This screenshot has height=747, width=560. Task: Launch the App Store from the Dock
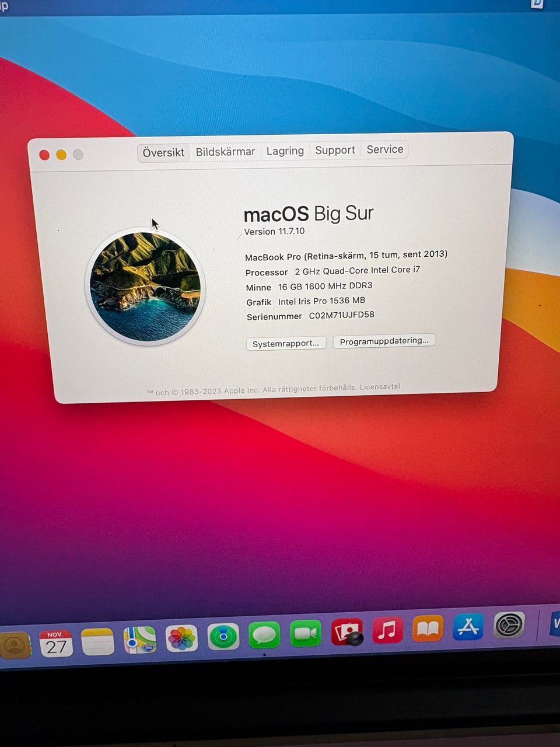(468, 627)
